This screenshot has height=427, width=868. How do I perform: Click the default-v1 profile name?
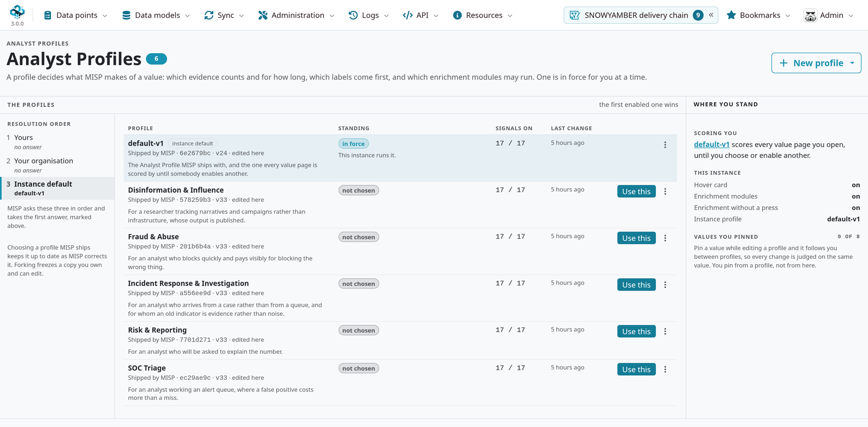coord(145,143)
